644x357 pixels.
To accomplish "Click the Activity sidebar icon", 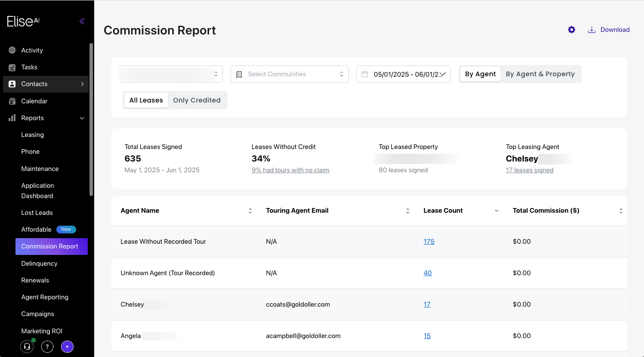I will pyautogui.click(x=12, y=50).
